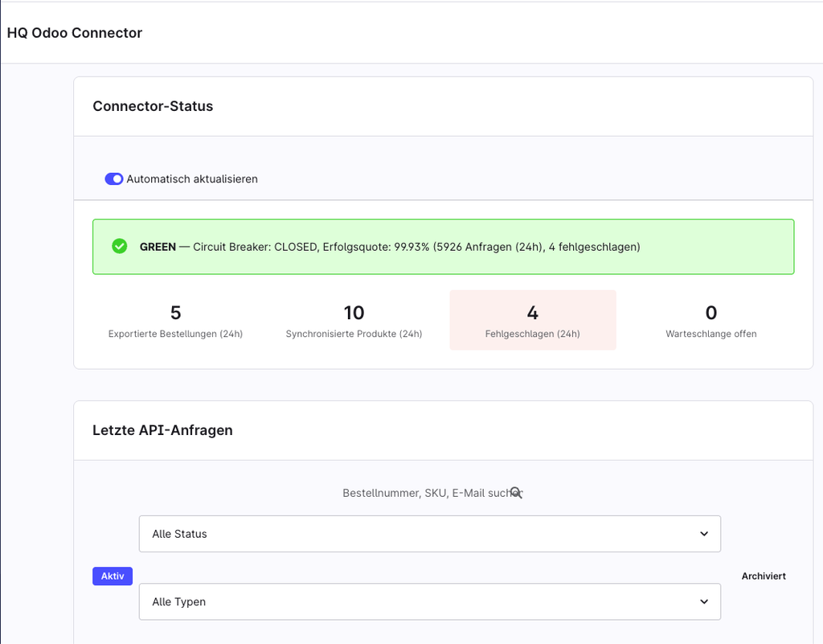
Task: Click the GREEN Circuit Breaker status banner
Action: tap(444, 247)
